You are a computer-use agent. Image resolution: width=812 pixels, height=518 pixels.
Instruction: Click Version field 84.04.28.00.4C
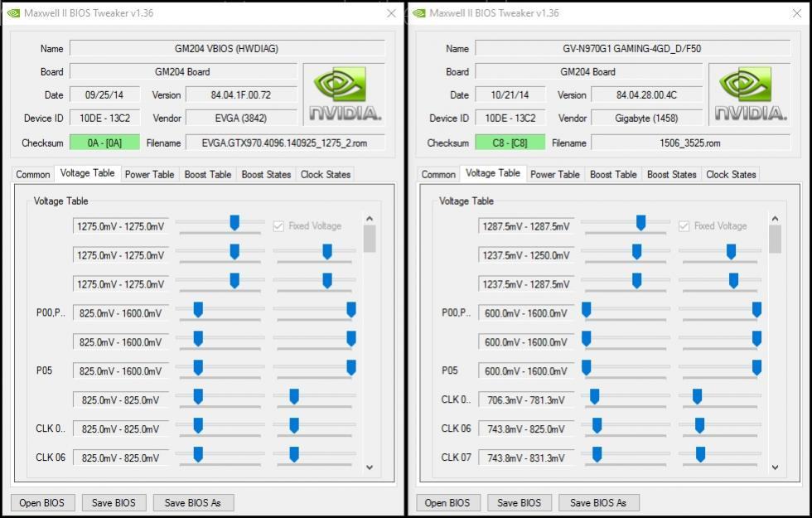tap(647, 95)
